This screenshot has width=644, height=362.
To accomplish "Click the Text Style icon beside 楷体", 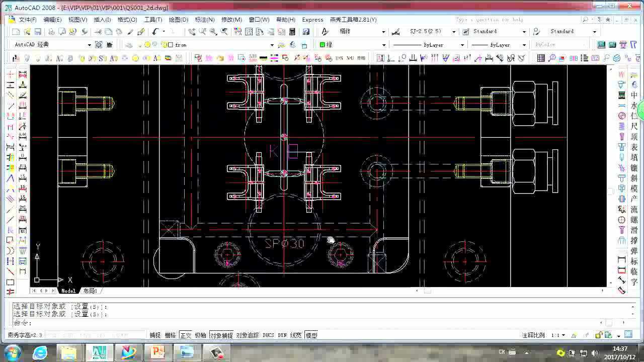I will pos(325,32).
